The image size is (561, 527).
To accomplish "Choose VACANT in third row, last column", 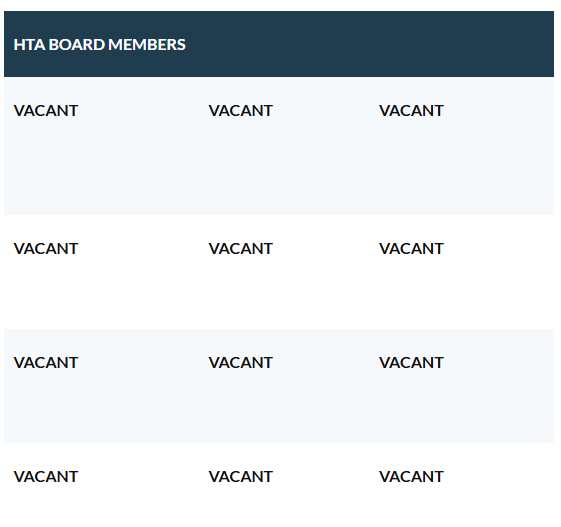I will click(411, 362).
